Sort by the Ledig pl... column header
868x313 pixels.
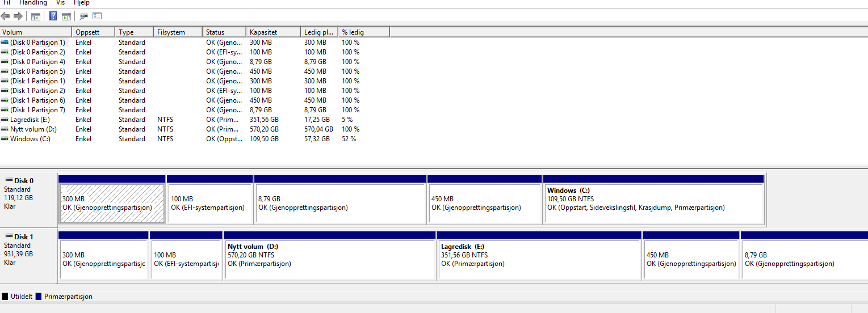click(x=319, y=32)
